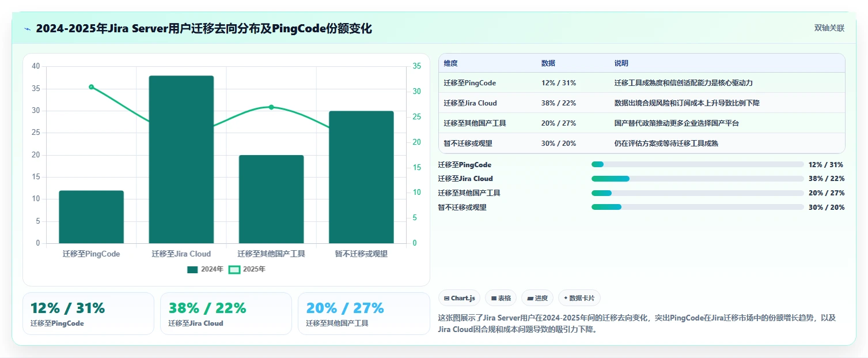Screen dimensions: 868x358
Task: Click the 2024-2025年Jira Server chart title text
Action: coord(204,28)
